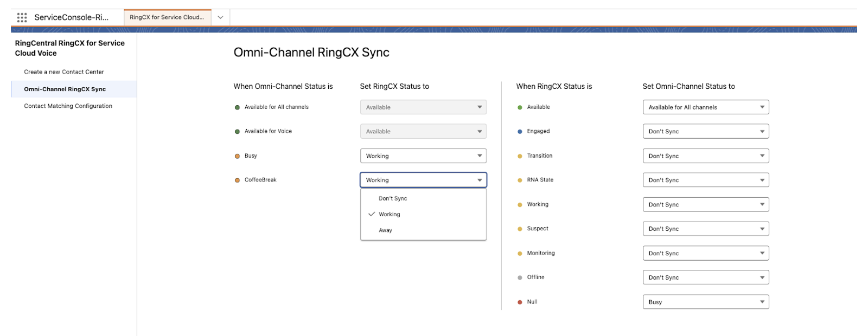This screenshot has width=868, height=336.
Task: Click the Transition row dropdown arrow
Action: tap(762, 156)
